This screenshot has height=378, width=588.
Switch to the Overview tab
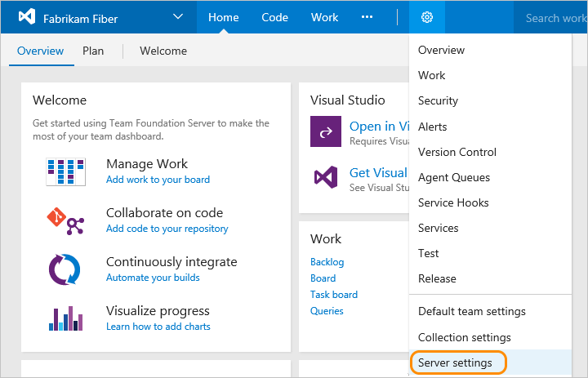[41, 51]
